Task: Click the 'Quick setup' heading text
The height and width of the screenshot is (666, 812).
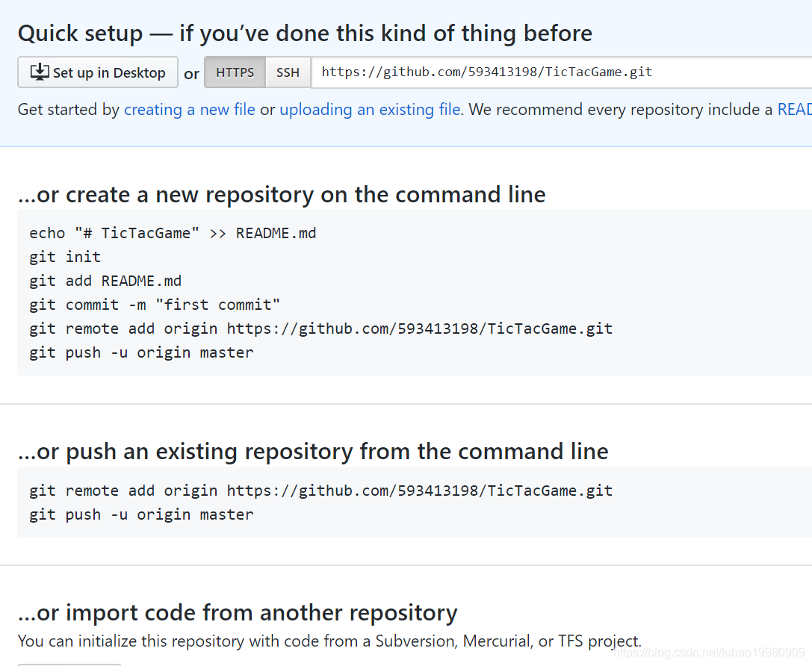Action: tap(305, 34)
